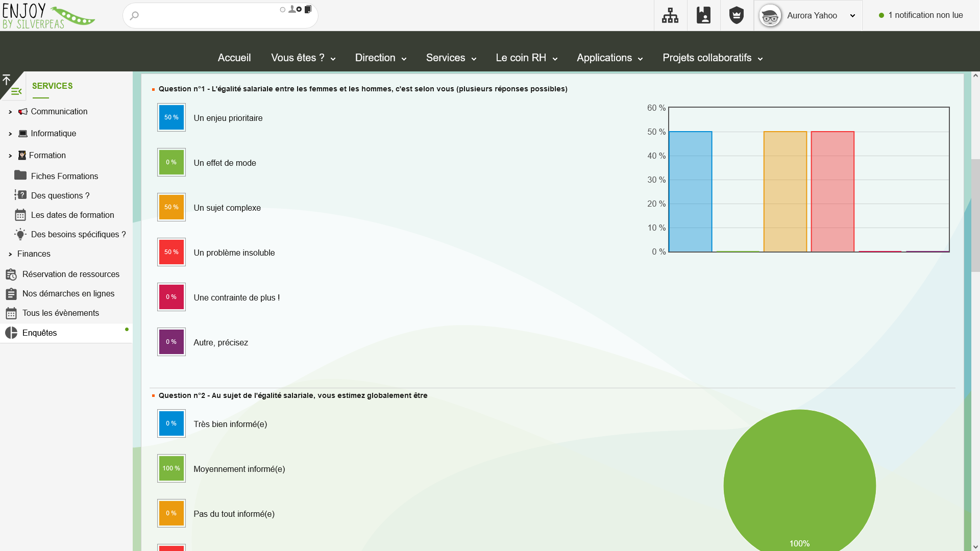
Task: Open Des besoins spécifiques ?
Action: 78,234
